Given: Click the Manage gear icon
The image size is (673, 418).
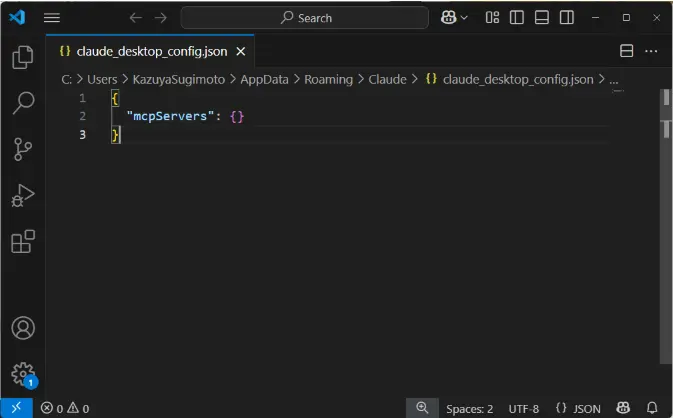Looking at the screenshot, I should point(22,373).
